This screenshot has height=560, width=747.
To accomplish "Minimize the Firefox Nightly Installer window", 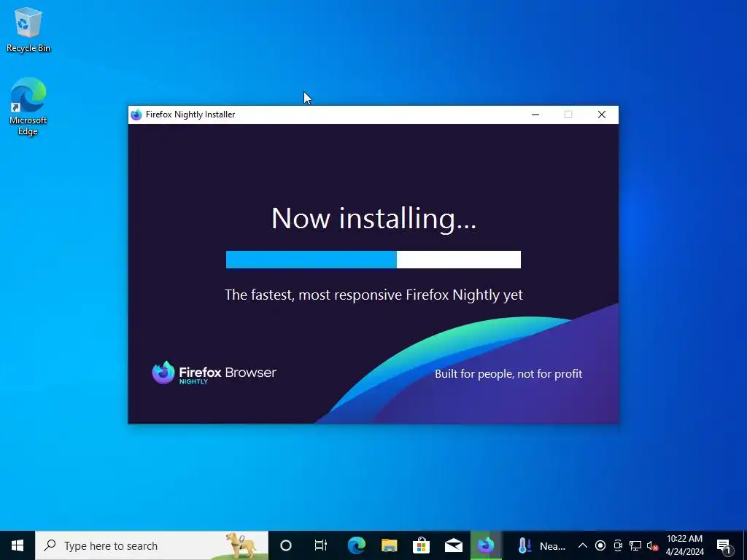I will coord(535,114).
